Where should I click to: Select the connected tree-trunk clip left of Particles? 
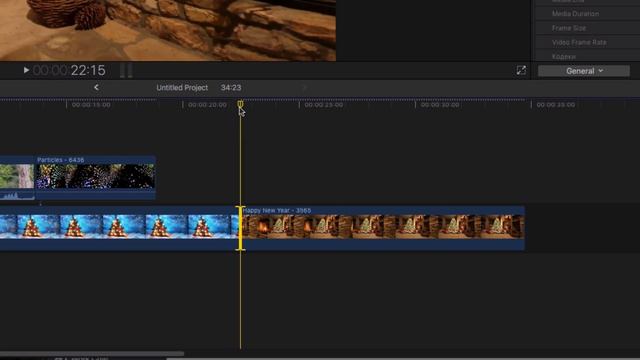click(17, 178)
